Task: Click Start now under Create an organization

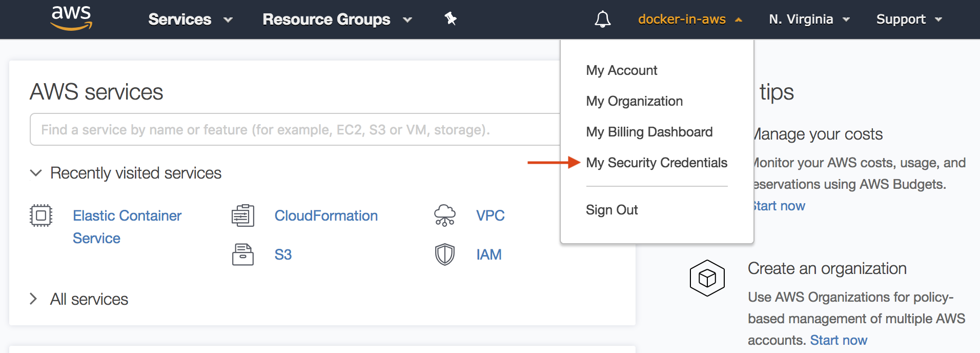Action: pos(839,340)
